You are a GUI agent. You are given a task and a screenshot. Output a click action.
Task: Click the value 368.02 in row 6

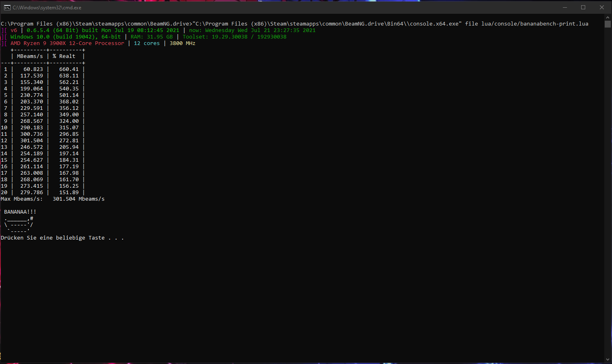(x=69, y=102)
